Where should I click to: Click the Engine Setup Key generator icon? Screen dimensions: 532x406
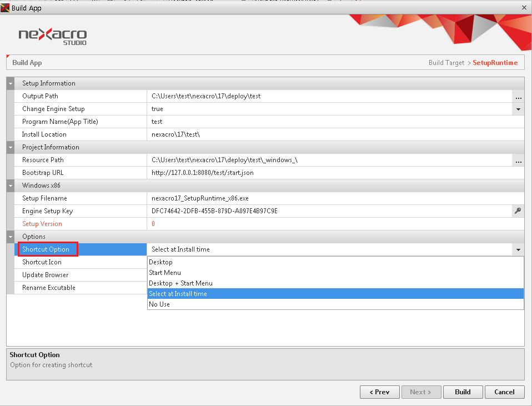[x=518, y=212]
